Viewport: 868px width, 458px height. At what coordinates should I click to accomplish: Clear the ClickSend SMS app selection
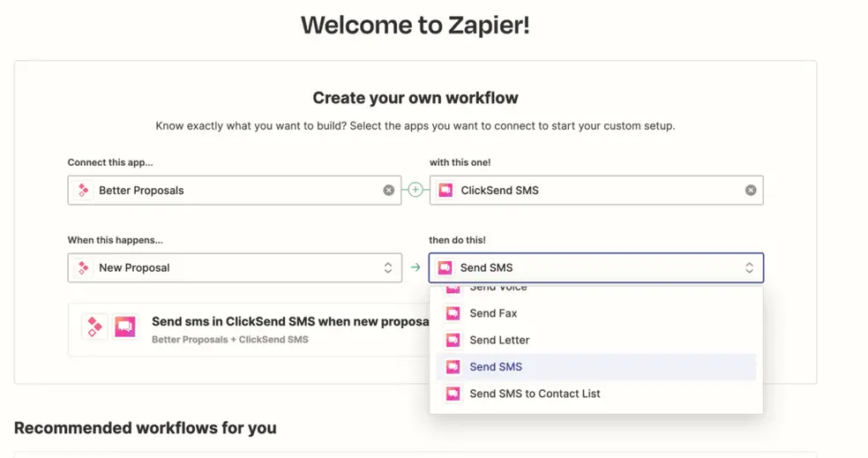(750, 190)
